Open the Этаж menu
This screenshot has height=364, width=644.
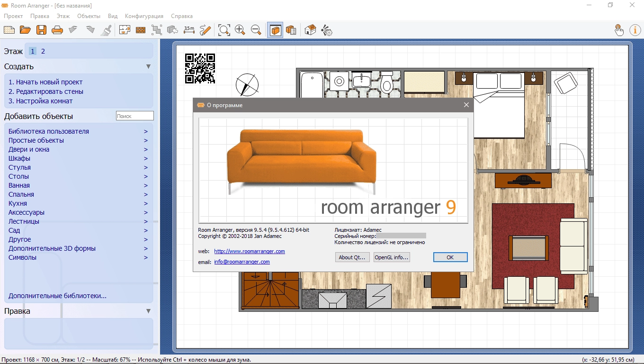[x=63, y=16]
